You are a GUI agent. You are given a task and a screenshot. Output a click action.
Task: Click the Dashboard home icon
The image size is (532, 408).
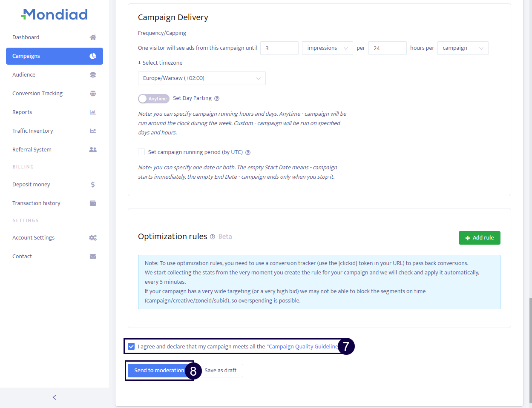tap(93, 37)
